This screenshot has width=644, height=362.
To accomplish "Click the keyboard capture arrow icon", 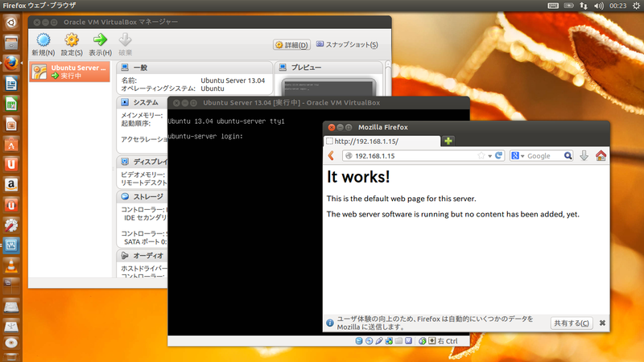I will point(432,341).
